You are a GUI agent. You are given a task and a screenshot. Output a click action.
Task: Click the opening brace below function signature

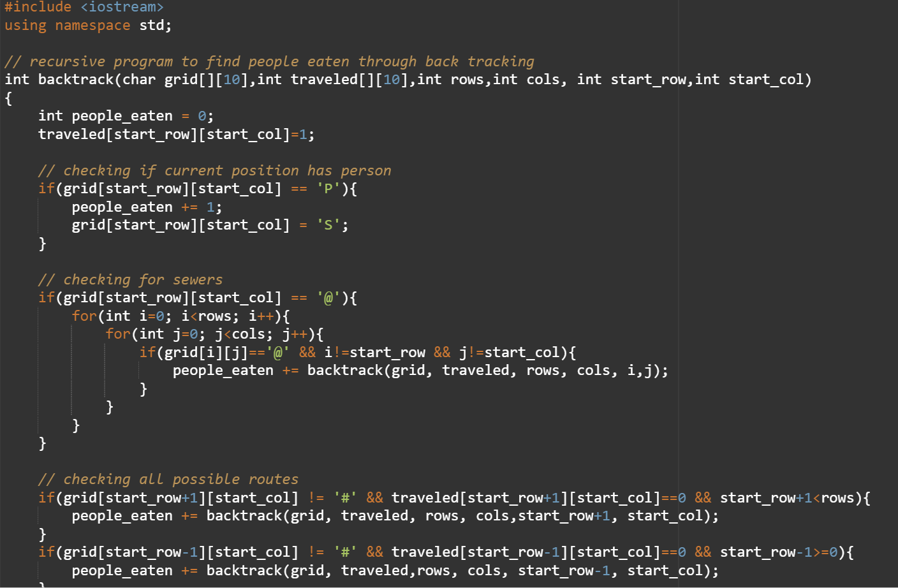click(x=8, y=98)
